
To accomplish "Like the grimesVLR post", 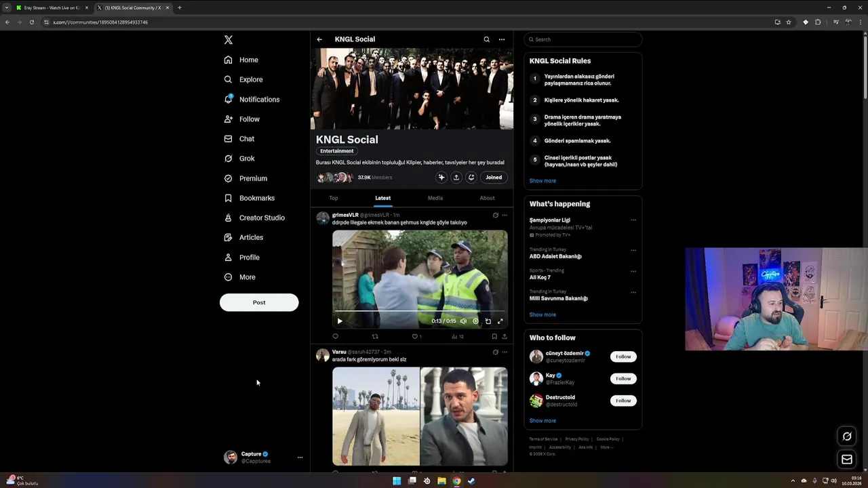I will pos(416,336).
